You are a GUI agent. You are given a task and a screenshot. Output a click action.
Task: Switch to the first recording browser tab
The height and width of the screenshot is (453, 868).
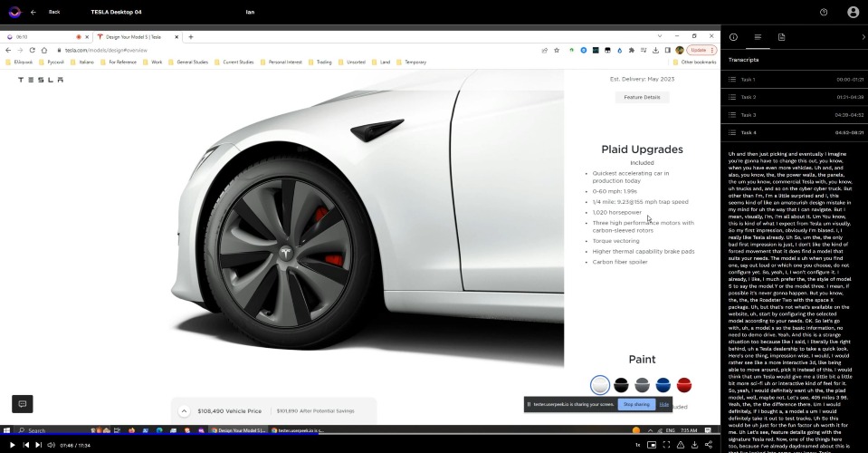pyautogui.click(x=48, y=37)
